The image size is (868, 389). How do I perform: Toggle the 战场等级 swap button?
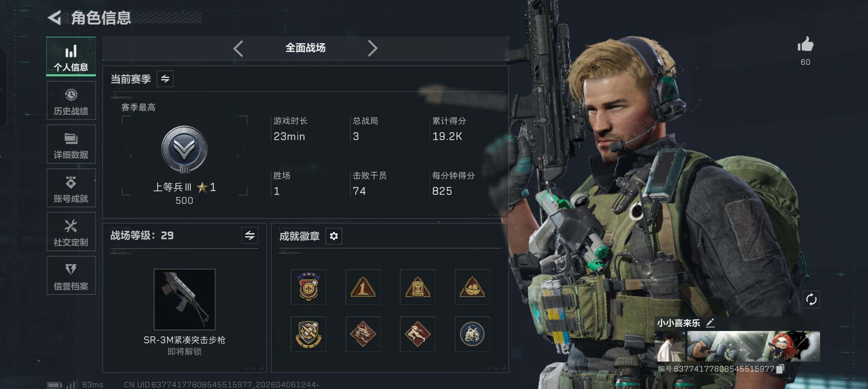coord(250,236)
